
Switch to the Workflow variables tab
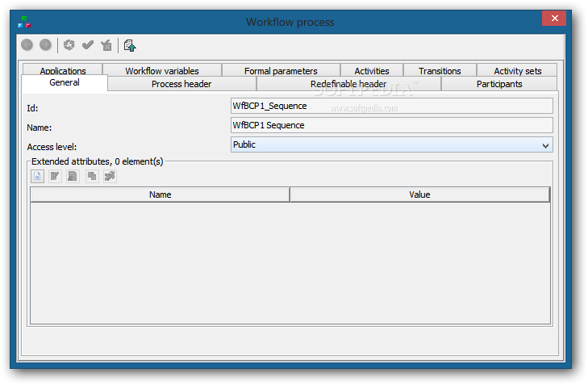(162, 70)
